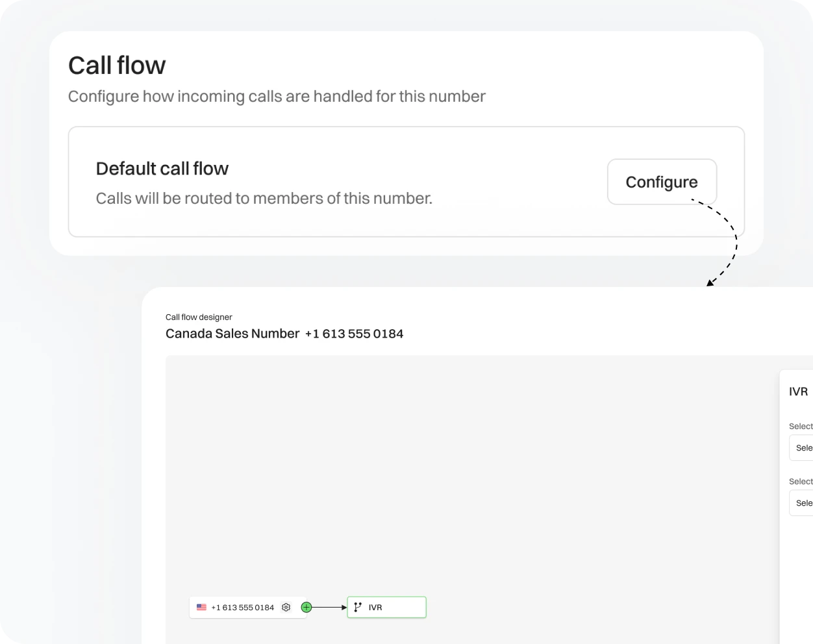Click the call-split icon inside the IVR node
This screenshot has width=813, height=644.
pyautogui.click(x=358, y=606)
